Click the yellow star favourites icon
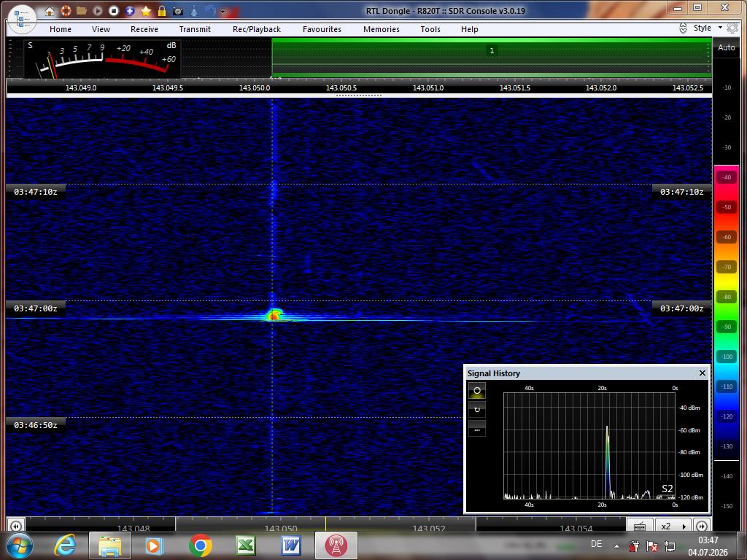 [x=146, y=10]
